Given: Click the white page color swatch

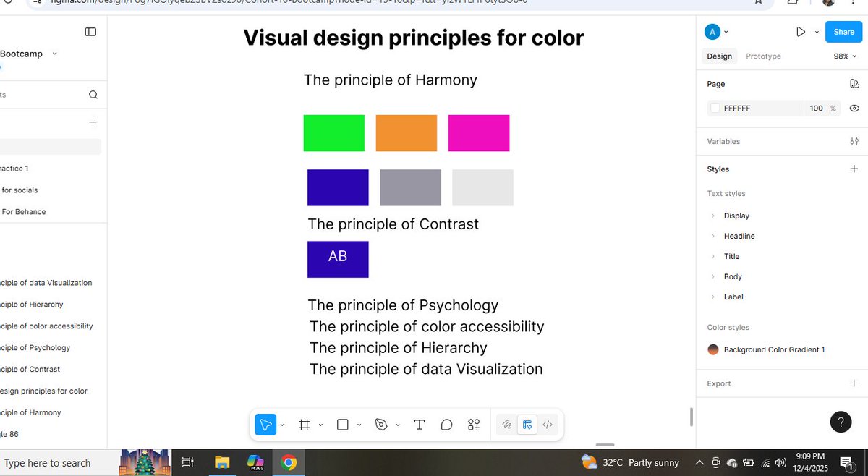Looking at the screenshot, I should point(715,109).
